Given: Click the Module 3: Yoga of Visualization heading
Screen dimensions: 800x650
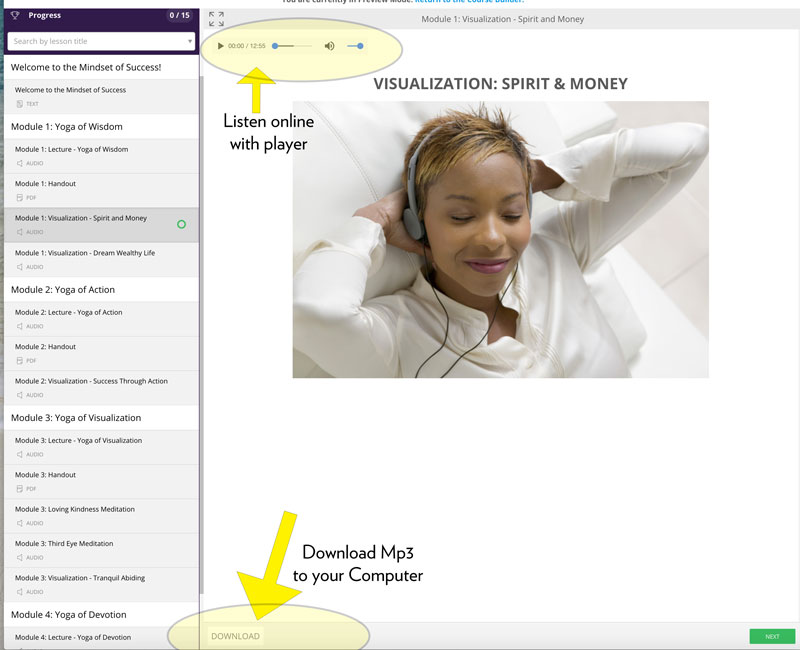Looking at the screenshot, I should (x=76, y=418).
